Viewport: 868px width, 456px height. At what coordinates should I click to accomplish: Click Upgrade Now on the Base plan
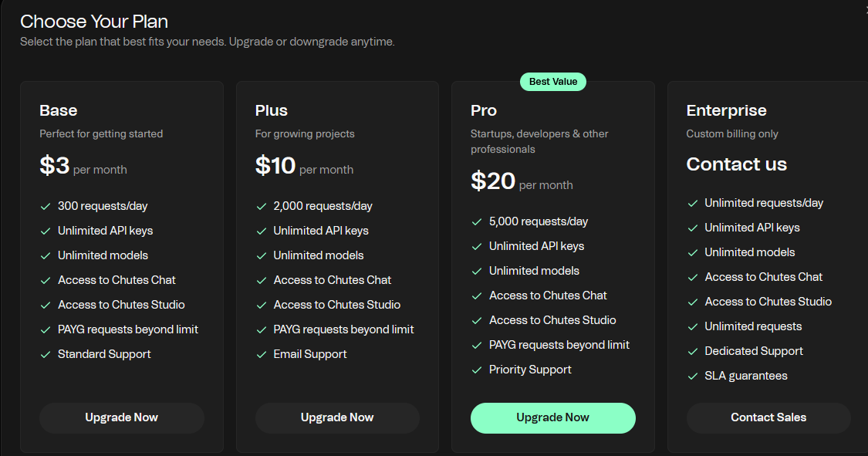(x=121, y=417)
